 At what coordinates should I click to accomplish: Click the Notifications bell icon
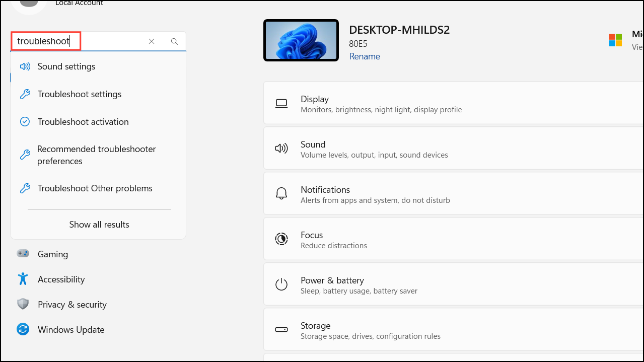pyautogui.click(x=281, y=193)
